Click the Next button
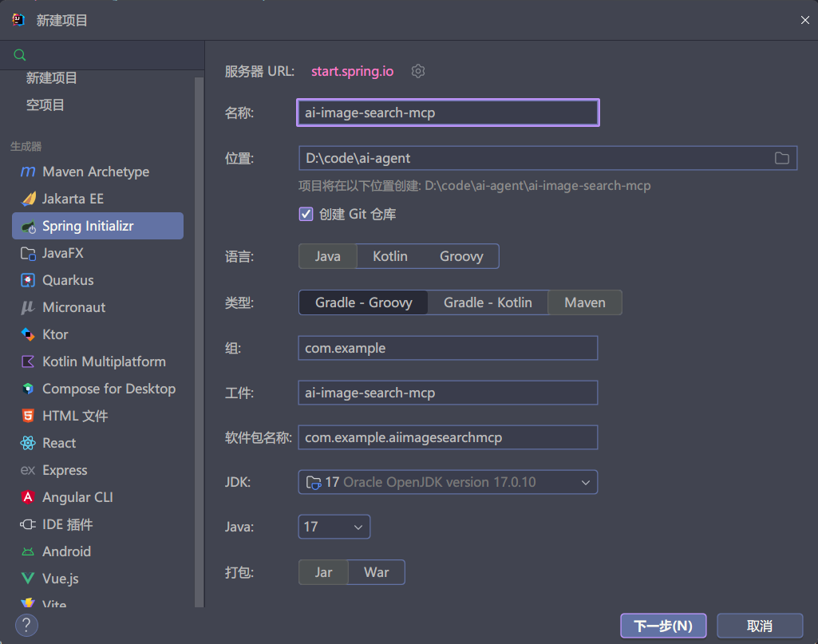Viewport: 818px width, 644px height. [663, 626]
